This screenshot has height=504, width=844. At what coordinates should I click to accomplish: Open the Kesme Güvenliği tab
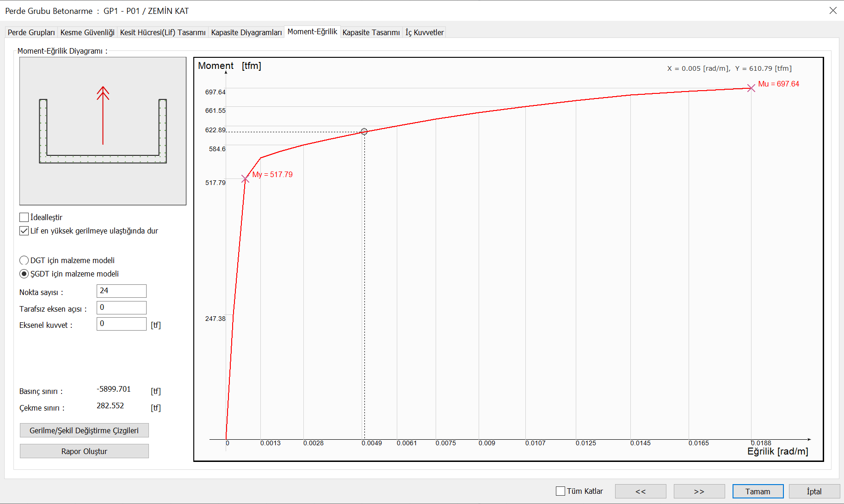87,32
